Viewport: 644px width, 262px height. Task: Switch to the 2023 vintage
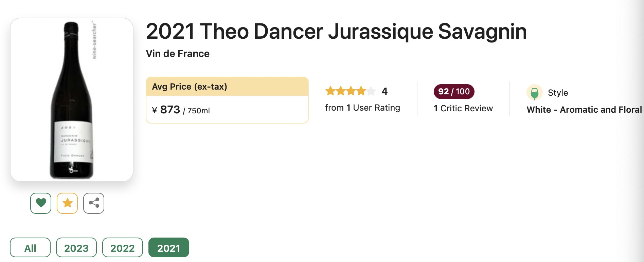(76, 248)
